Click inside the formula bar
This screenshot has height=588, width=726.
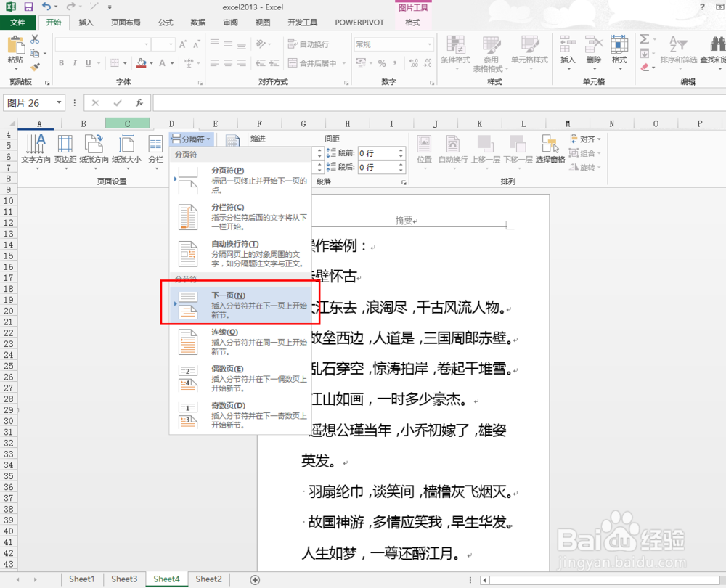tap(439, 103)
